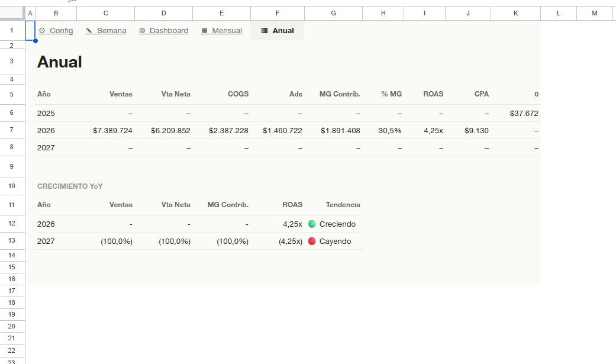Click the pencil icon beside Semana
This screenshot has width=616, height=364.
[x=89, y=31]
